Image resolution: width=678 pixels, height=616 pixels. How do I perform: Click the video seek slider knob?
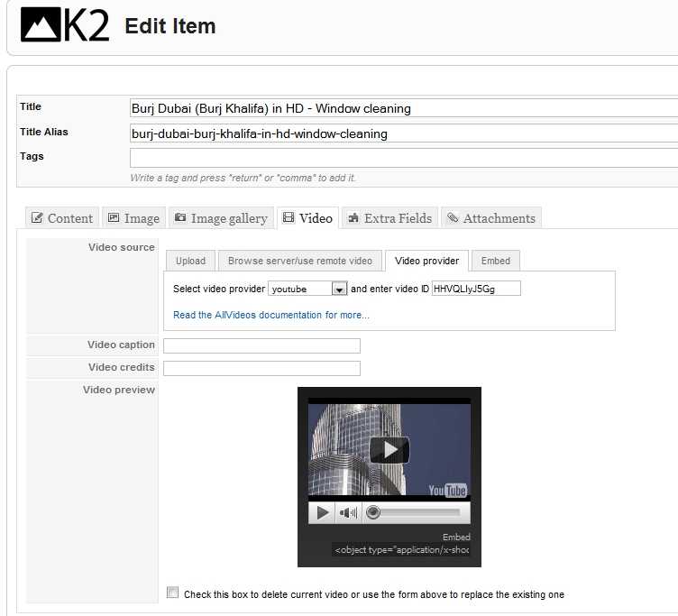click(x=373, y=512)
